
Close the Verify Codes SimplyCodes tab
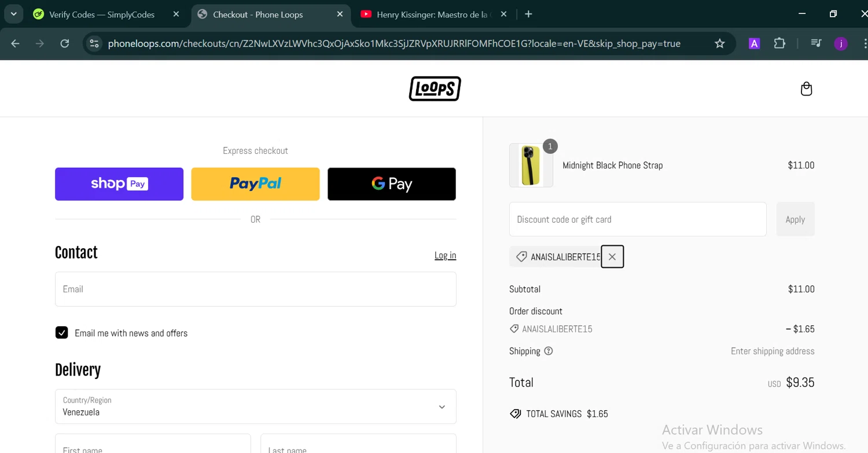pos(176,14)
